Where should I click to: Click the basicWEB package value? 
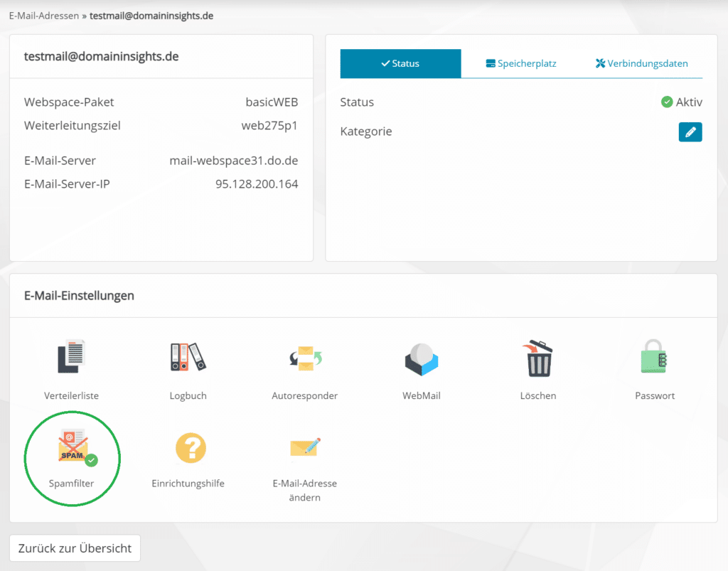tap(272, 102)
